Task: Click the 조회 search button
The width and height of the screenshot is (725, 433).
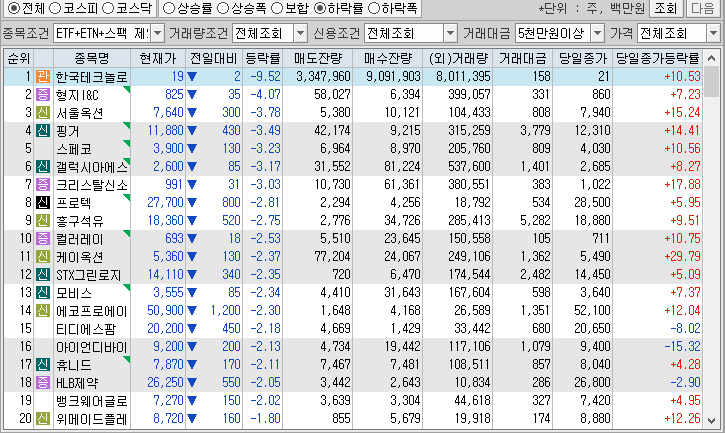Action: 666,8
